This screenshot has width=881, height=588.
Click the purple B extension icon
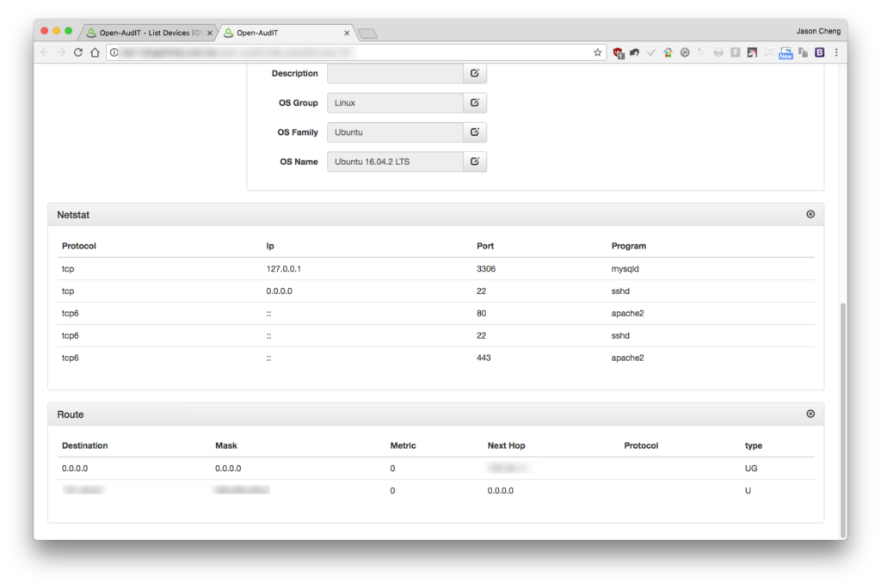pos(820,52)
